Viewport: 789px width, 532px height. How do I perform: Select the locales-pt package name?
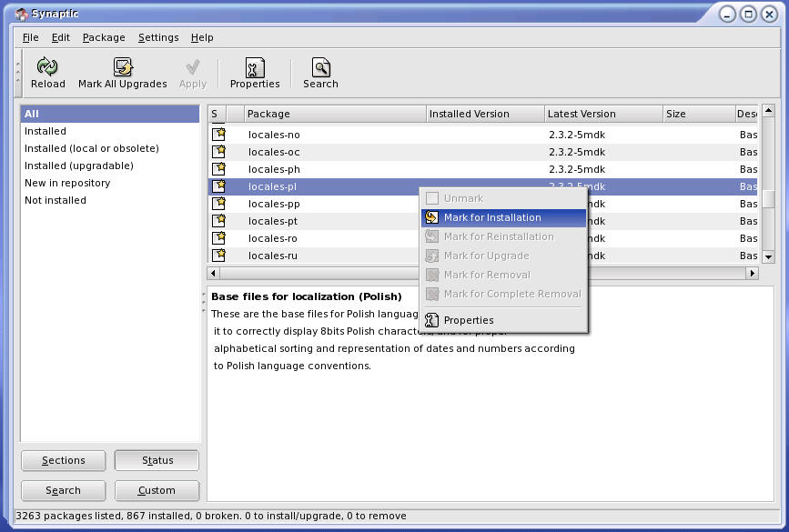pyautogui.click(x=273, y=221)
